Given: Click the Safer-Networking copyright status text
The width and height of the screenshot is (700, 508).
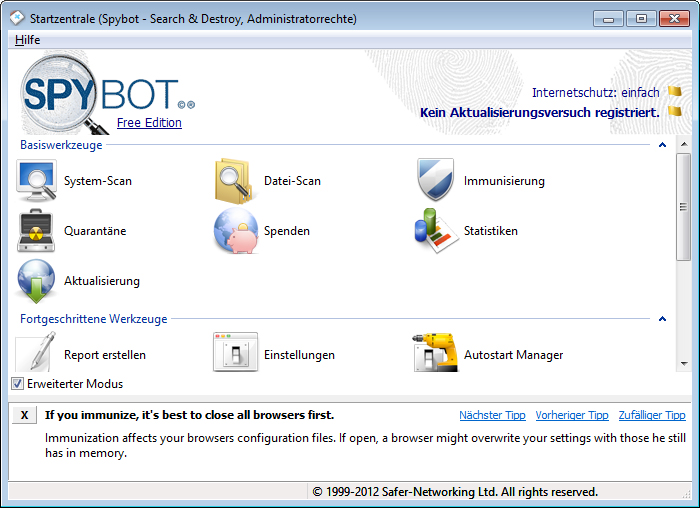Looking at the screenshot, I should [455, 491].
